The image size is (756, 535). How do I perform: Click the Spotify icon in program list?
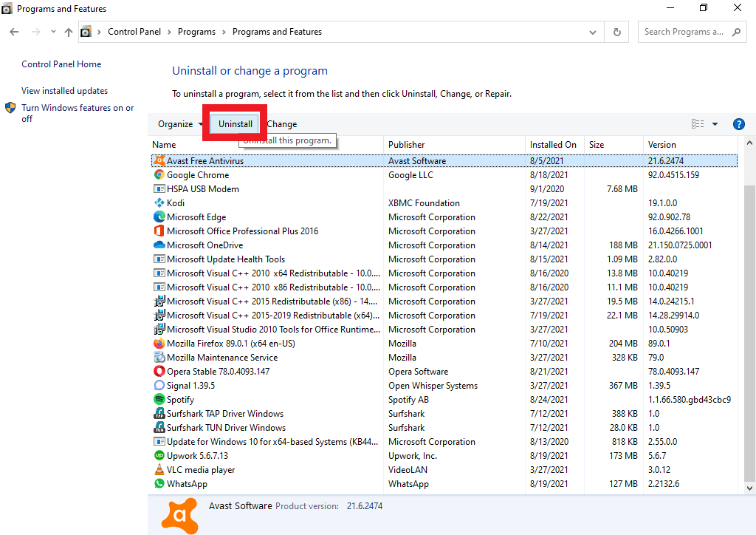159,400
